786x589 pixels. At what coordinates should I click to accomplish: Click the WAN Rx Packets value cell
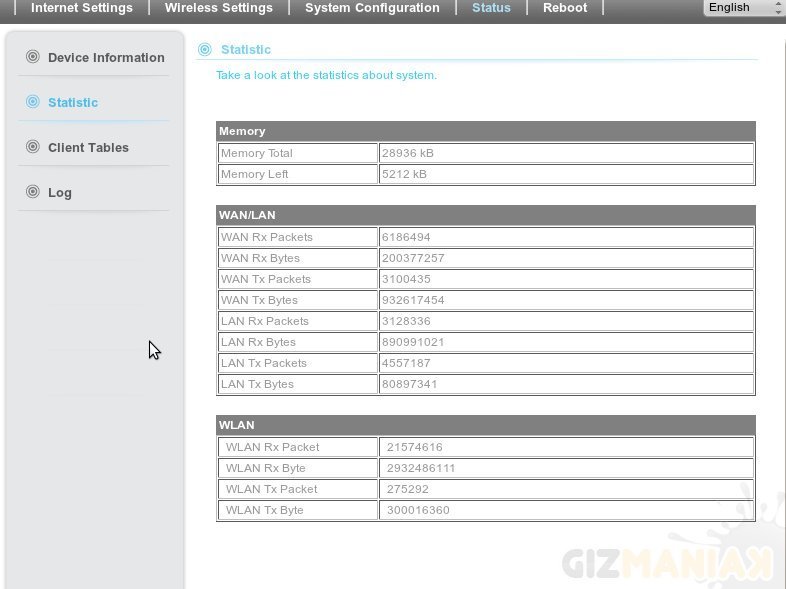pos(566,237)
